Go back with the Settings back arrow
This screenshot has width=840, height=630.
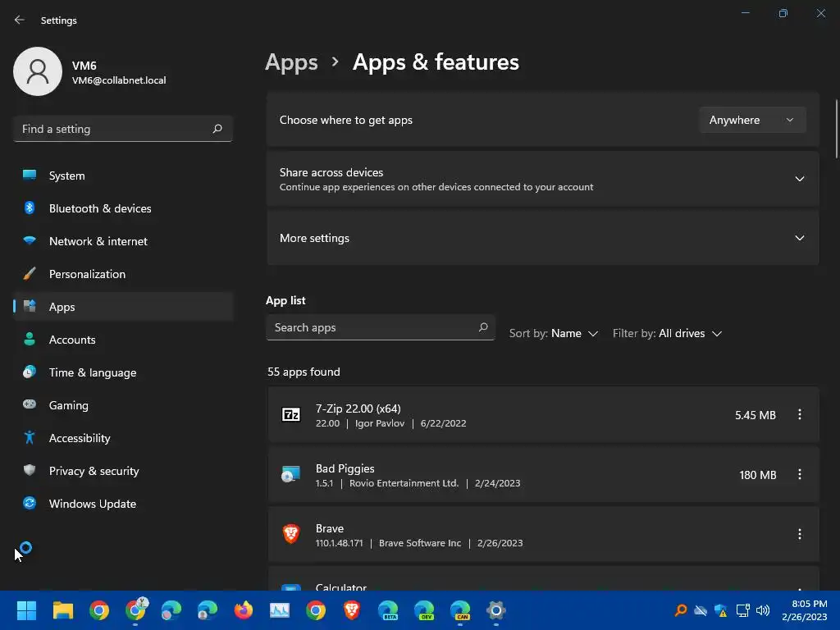point(20,20)
